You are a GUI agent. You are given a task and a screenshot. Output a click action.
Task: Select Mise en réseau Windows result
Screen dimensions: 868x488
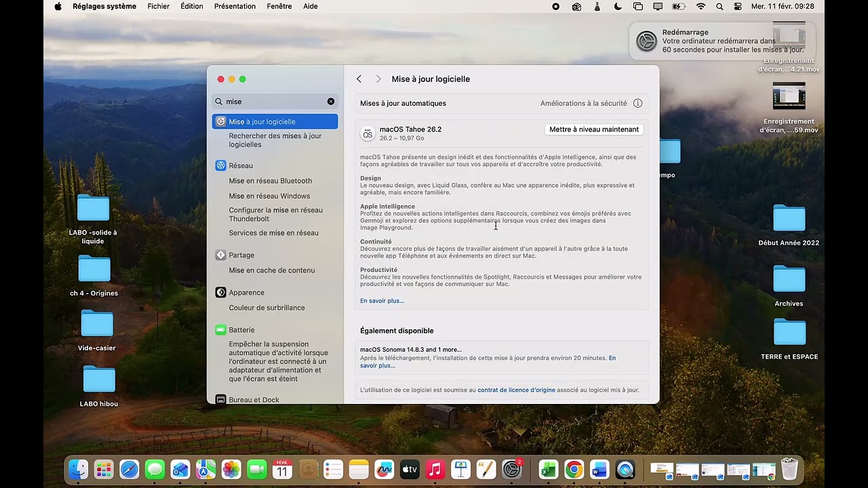(269, 196)
